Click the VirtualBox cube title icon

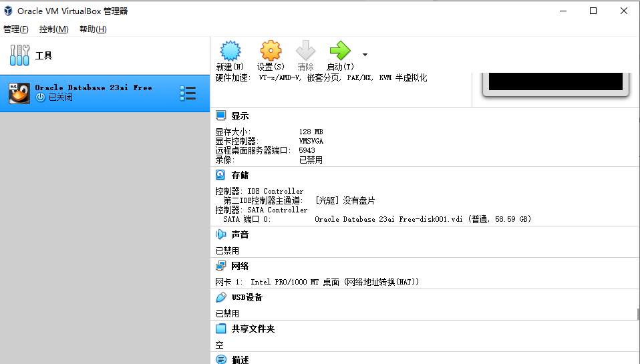coord(8,11)
